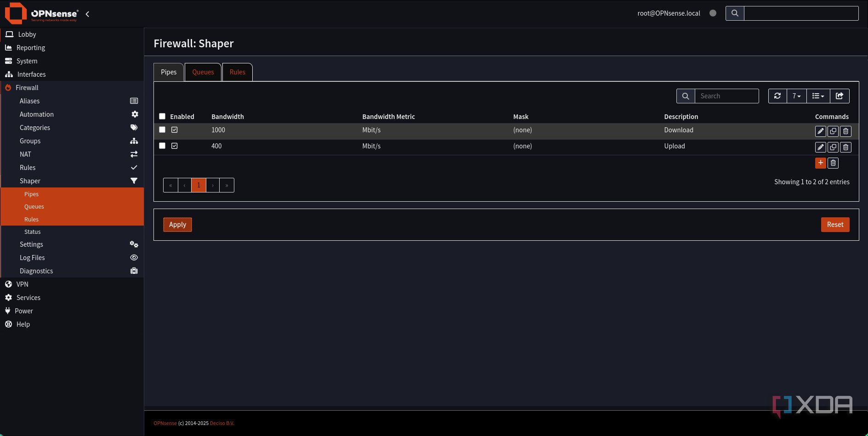Delete selected pipes with trash button
868x436 pixels.
pos(833,163)
